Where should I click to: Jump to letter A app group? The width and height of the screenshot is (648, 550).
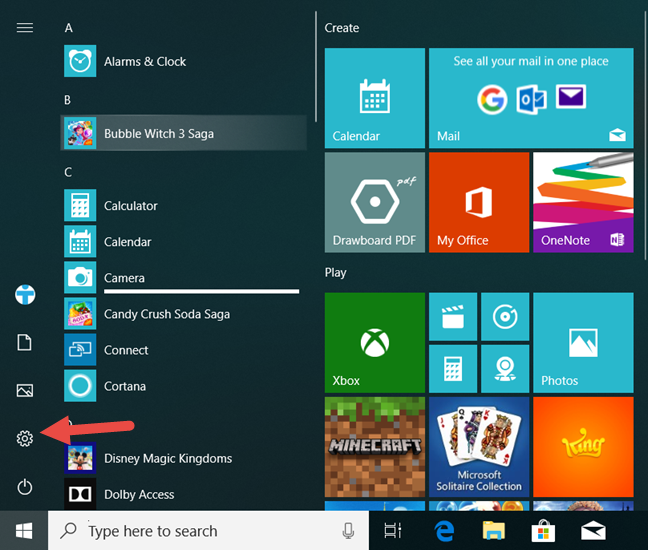pyautogui.click(x=69, y=28)
